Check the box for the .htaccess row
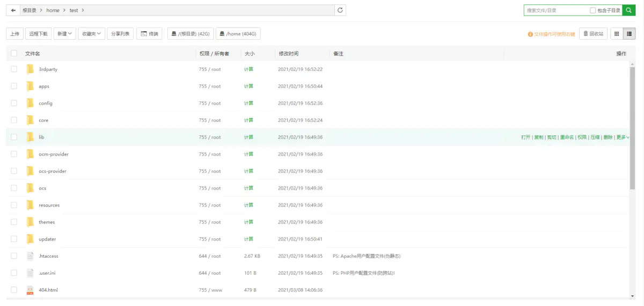 (14, 256)
